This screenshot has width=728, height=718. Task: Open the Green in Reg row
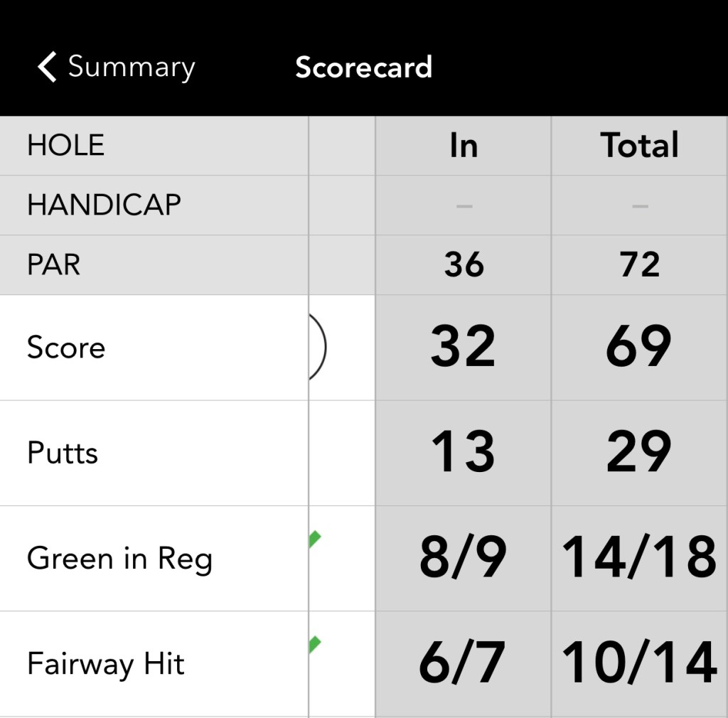pyautogui.click(x=119, y=559)
